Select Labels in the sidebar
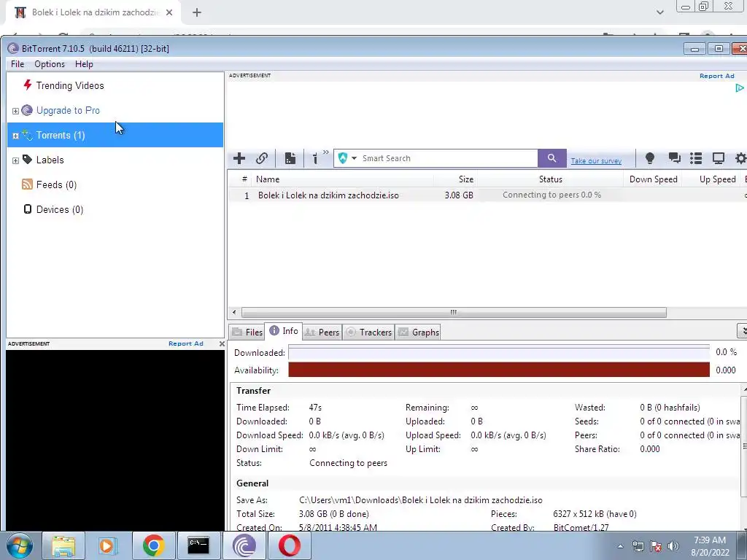This screenshot has height=560, width=747. coord(50,160)
